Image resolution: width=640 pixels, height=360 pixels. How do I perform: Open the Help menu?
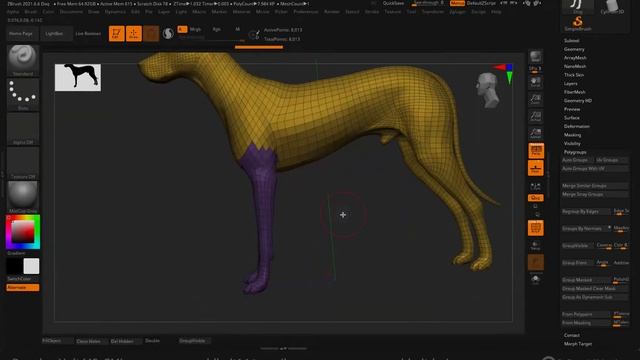(496, 12)
